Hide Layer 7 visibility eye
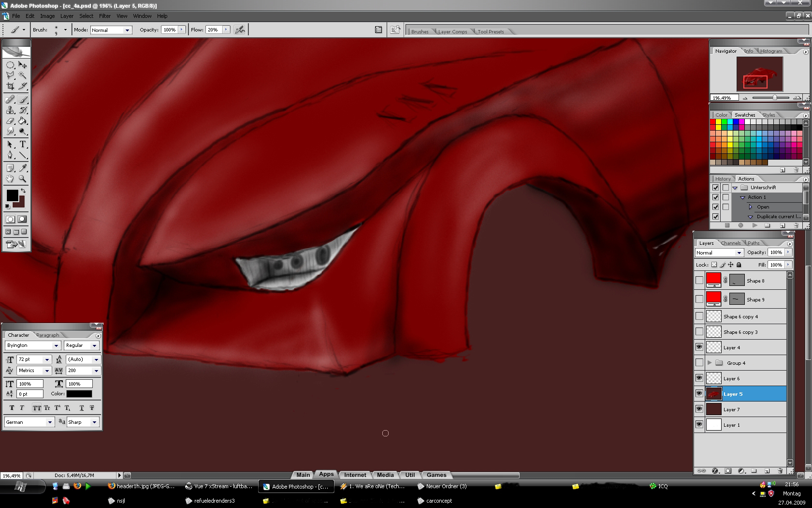Screen dimensions: 812x508 [x=699, y=409]
